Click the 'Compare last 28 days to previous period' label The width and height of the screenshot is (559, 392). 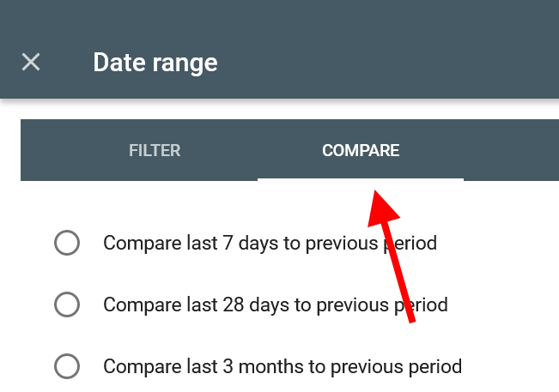click(276, 305)
